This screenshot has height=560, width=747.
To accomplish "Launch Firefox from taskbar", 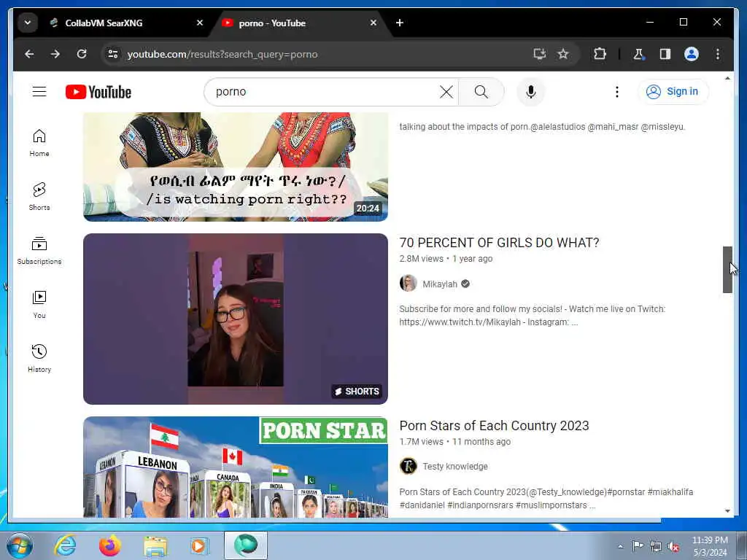I will coord(110,545).
